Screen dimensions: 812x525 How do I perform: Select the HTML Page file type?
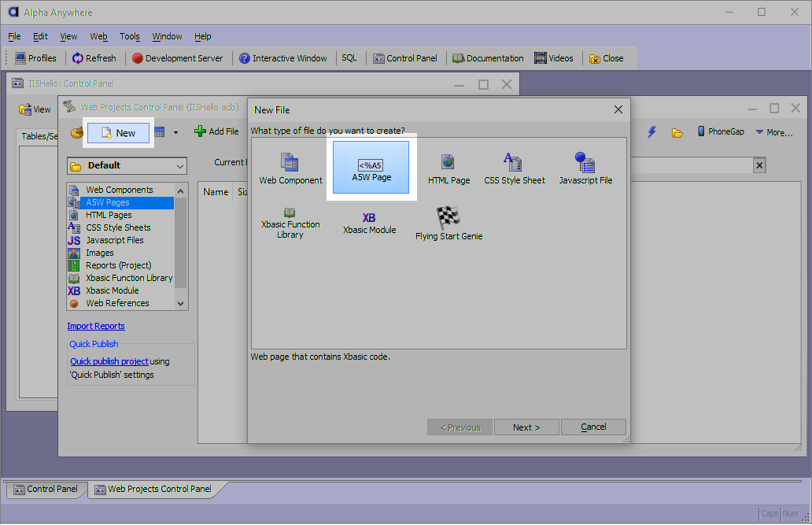click(448, 169)
